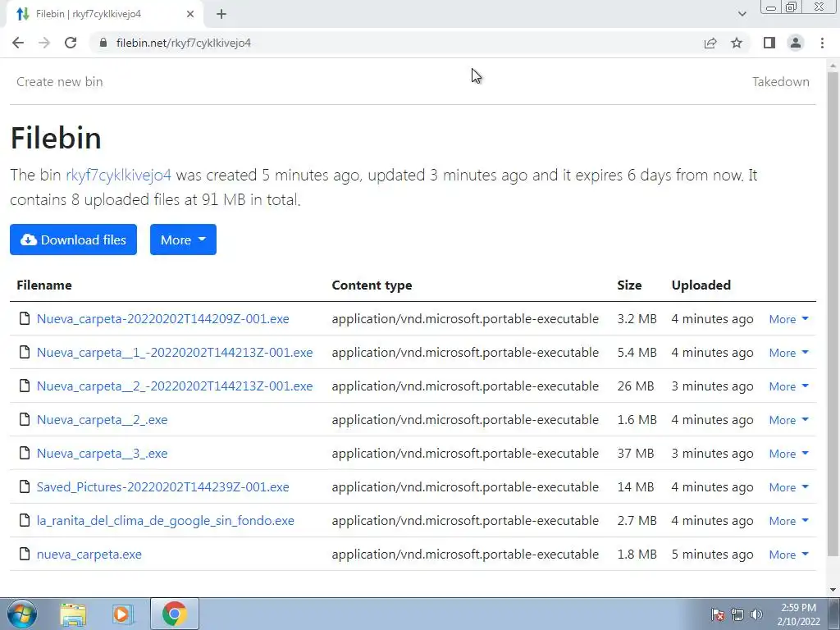Open the Nueva_carpeta__2_.exe file link
This screenshot has height=630, width=840.
coord(102,420)
